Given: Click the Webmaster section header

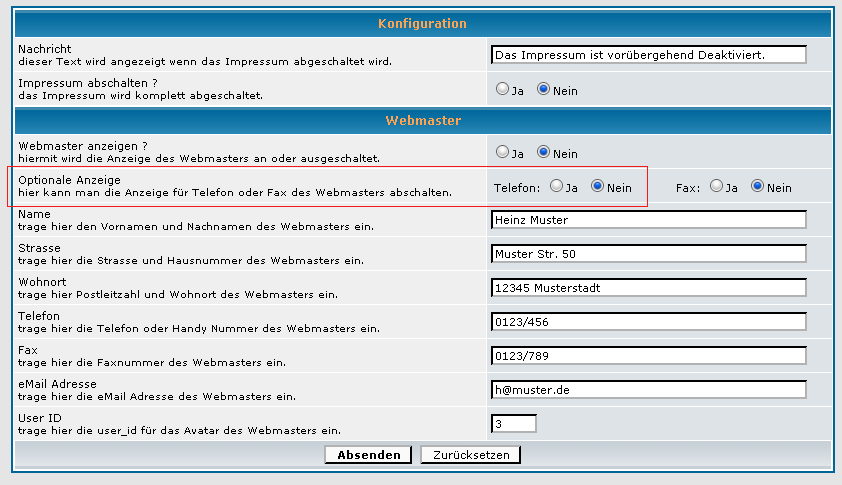Looking at the screenshot, I should pyautogui.click(x=421, y=121).
